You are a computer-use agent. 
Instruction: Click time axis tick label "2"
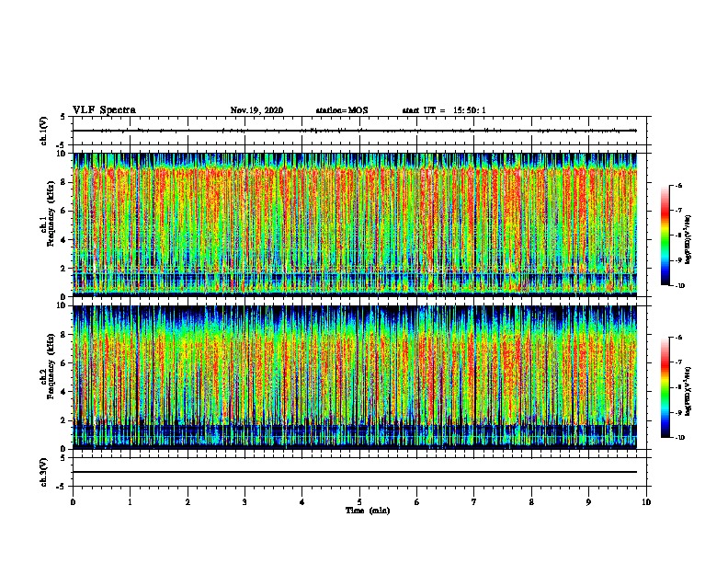coord(188,502)
